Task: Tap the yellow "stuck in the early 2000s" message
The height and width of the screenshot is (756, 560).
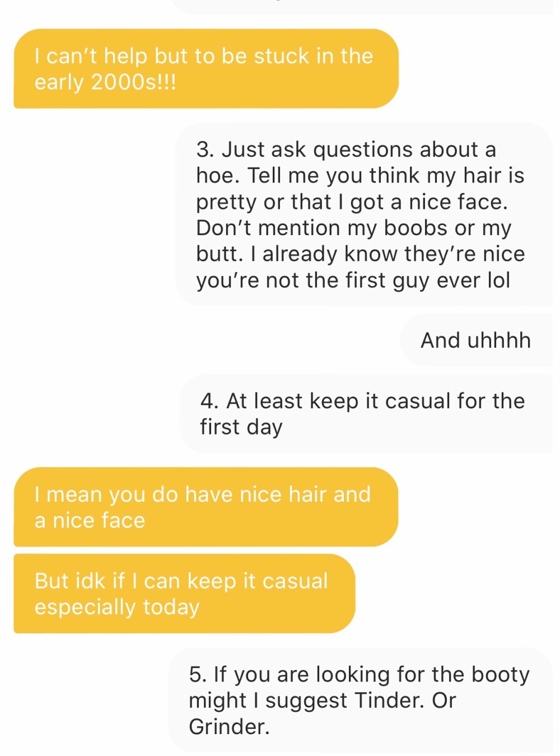Action: pos(206,69)
